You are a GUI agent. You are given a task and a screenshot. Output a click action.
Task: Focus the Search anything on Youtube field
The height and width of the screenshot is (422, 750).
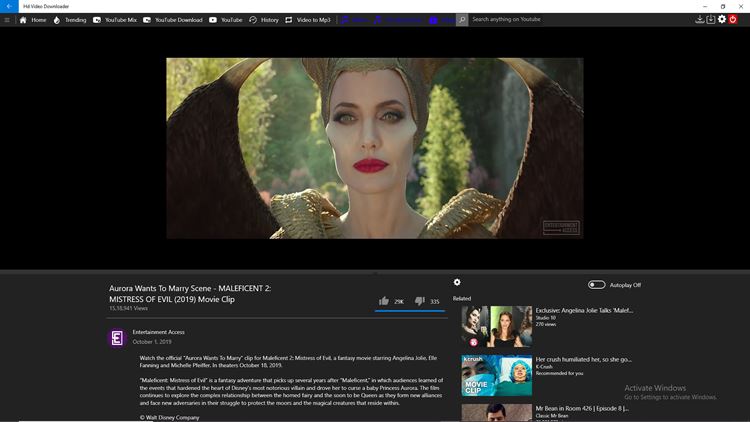tap(579, 20)
